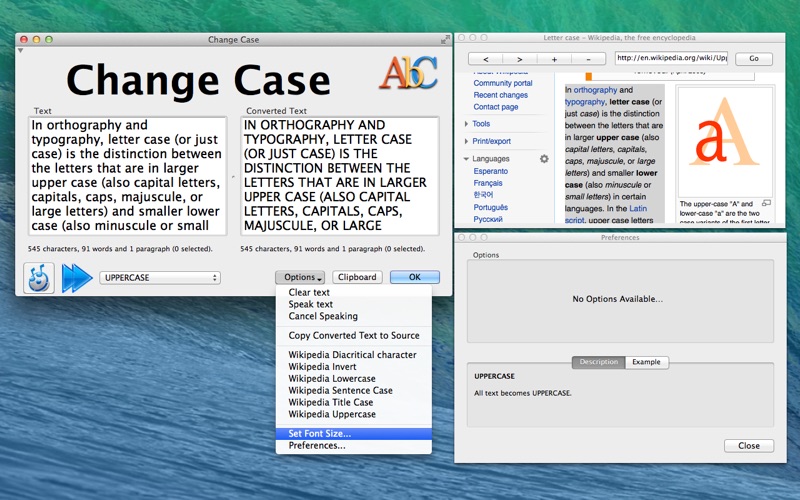The height and width of the screenshot is (500, 800).
Task: Click the back arrow in the Wikipedia browser
Action: 486,59
